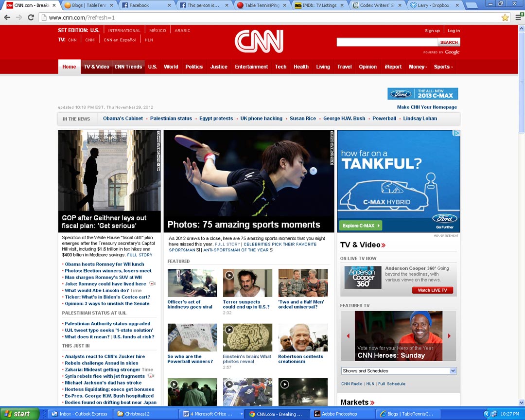Viewport: 525px width, 420px height.
Task: Expand the Money menu in navigation
Action: tap(418, 67)
